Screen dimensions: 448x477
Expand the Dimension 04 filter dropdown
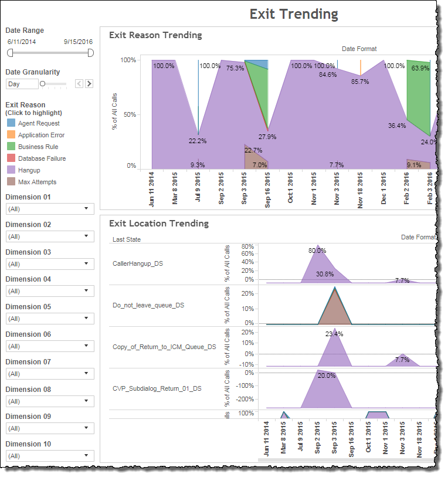point(49,291)
